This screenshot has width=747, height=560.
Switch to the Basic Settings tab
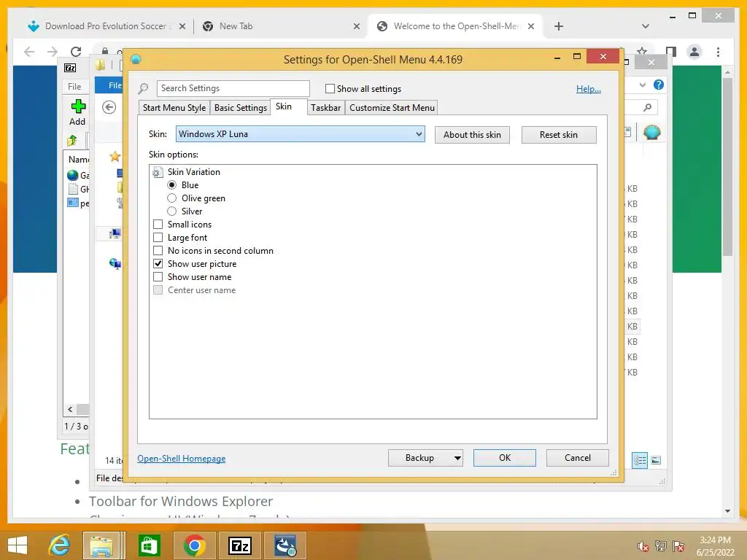click(x=241, y=108)
